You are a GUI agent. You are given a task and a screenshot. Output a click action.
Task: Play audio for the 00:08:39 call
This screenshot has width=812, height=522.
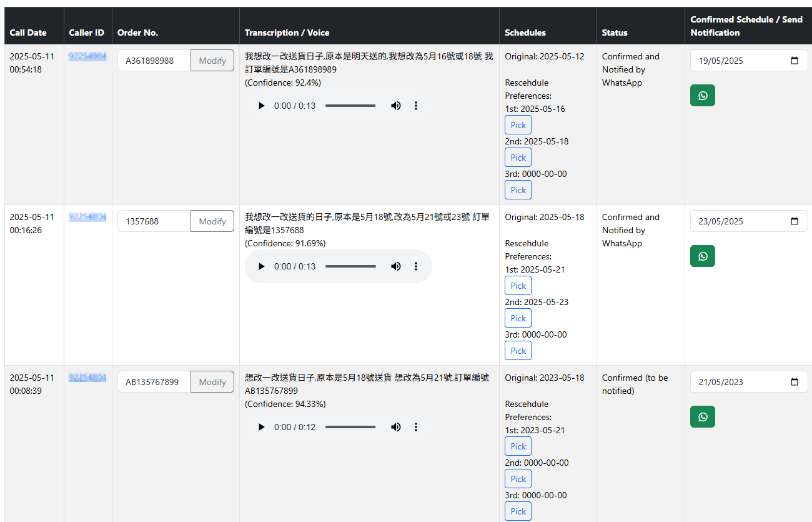click(261, 427)
